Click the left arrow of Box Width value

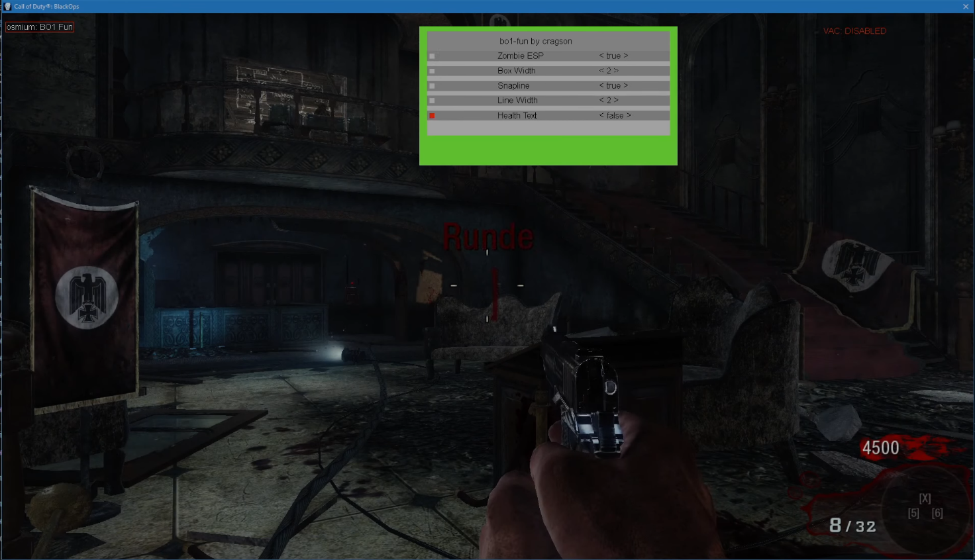coord(599,70)
